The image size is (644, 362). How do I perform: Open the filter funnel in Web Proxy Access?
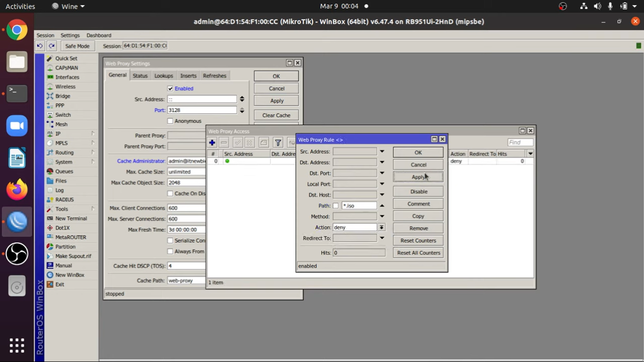pyautogui.click(x=278, y=143)
